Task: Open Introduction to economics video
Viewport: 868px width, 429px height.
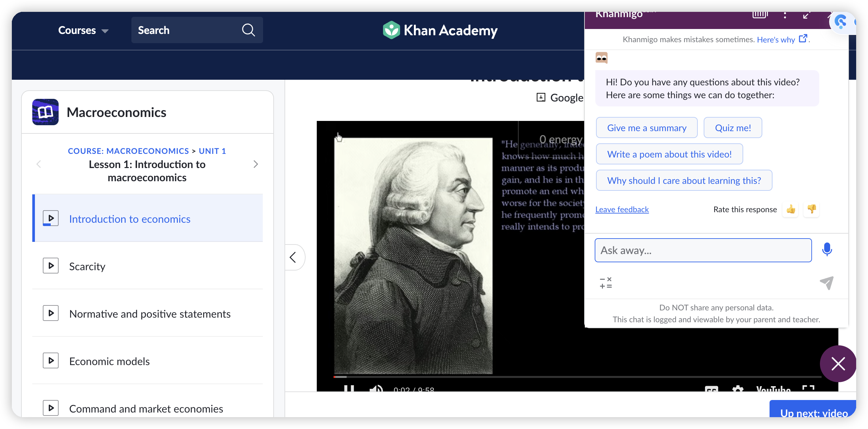Action: click(148, 218)
